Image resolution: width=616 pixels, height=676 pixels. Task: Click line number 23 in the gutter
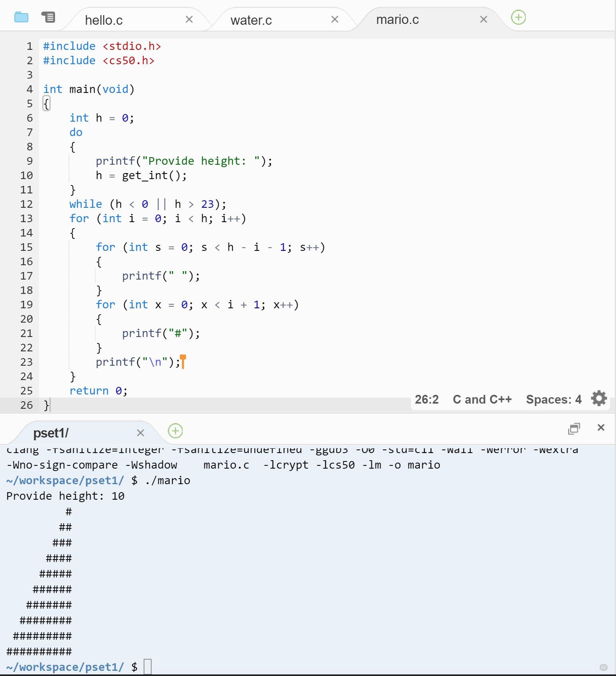click(26, 362)
